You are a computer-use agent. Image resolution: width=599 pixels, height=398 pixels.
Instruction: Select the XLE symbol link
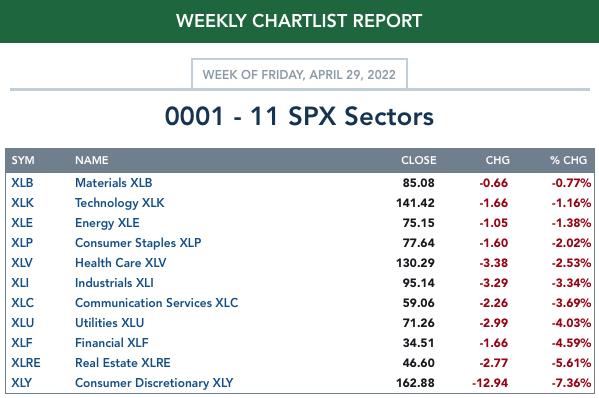22,223
